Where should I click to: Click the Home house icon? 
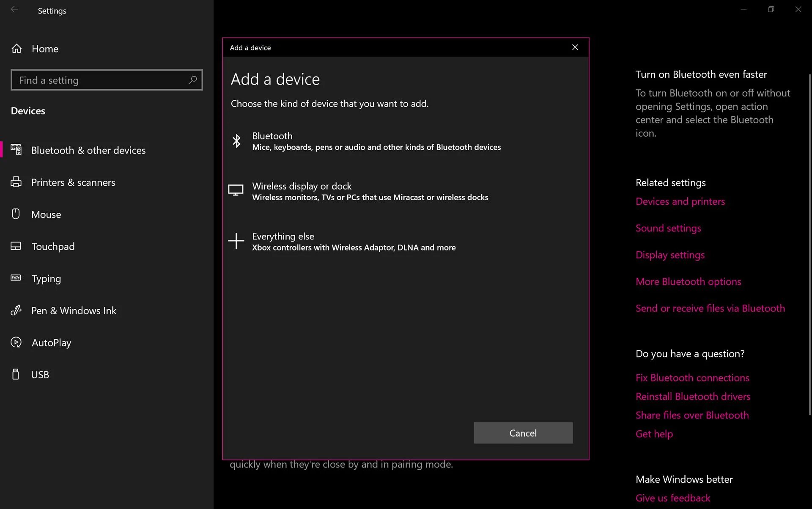(16, 49)
